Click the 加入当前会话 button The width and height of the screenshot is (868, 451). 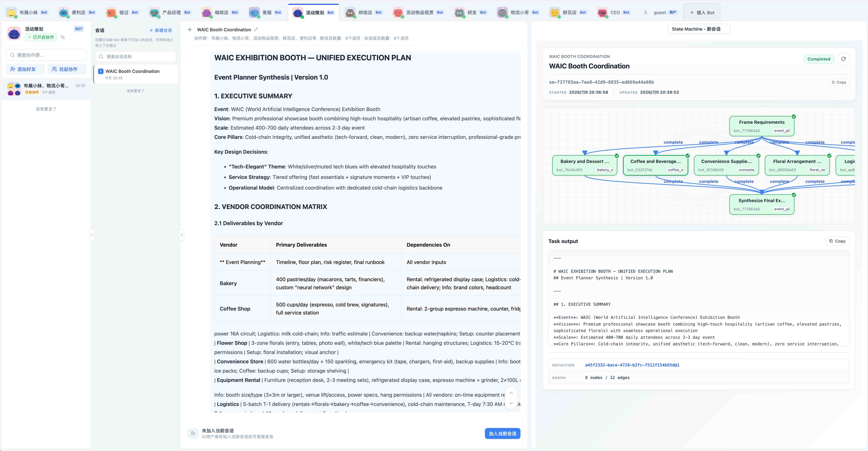point(502,433)
